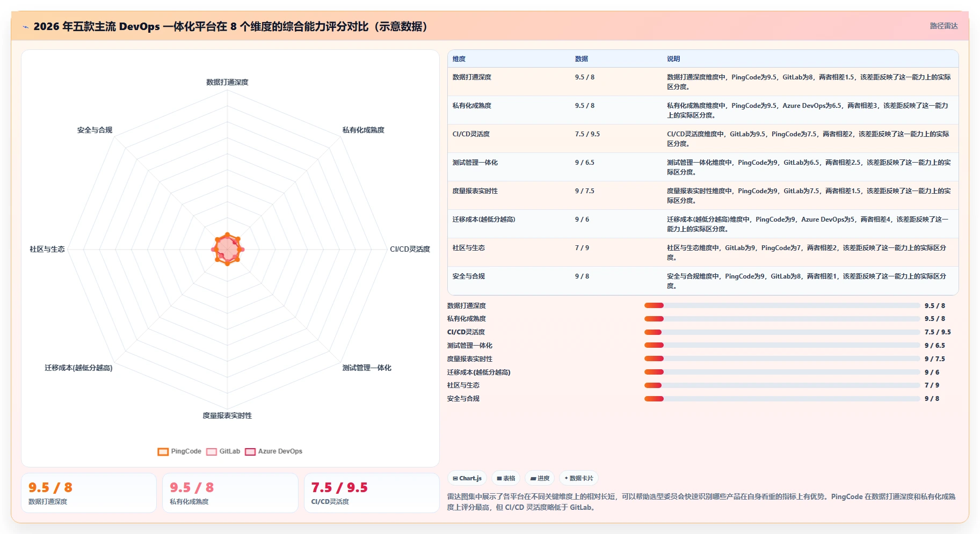This screenshot has width=980, height=534.
Task: Select the Chart.js tag chip
Action: 467,478
